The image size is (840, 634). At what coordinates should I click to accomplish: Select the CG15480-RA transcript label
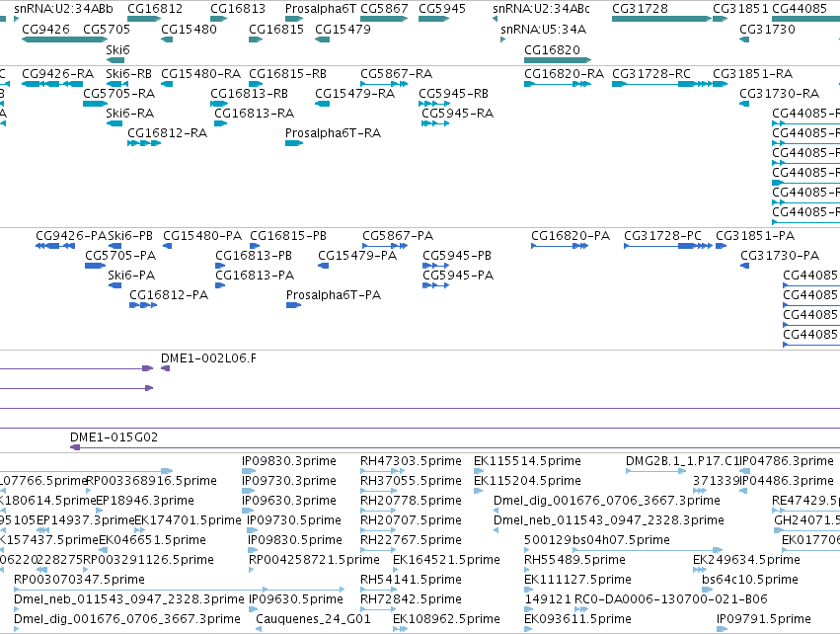[201, 73]
